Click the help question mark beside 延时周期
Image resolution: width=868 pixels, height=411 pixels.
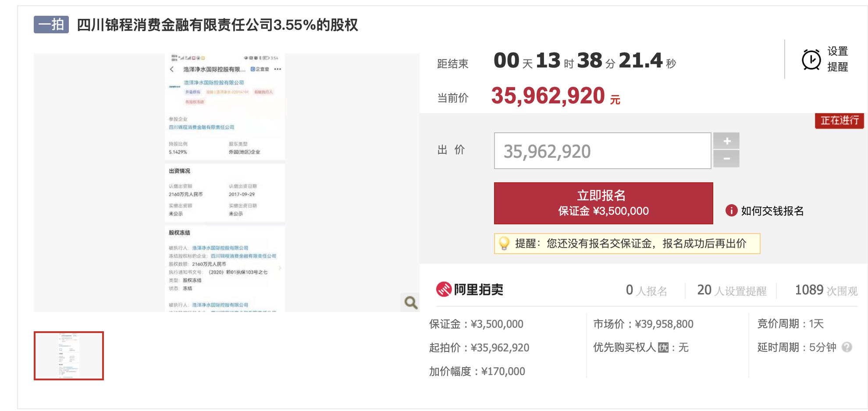(x=847, y=347)
